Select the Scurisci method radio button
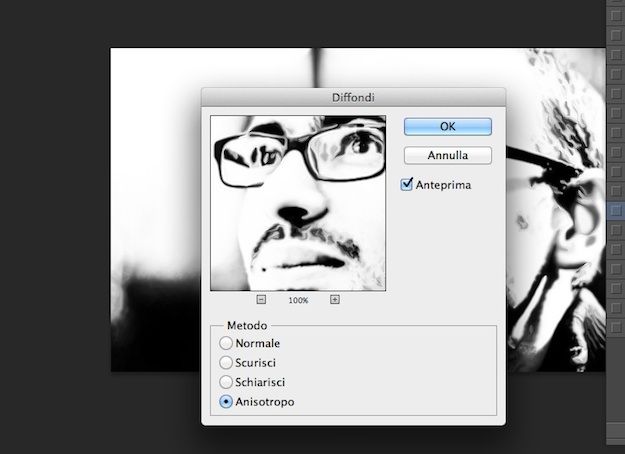This screenshot has width=625, height=454. [x=226, y=363]
